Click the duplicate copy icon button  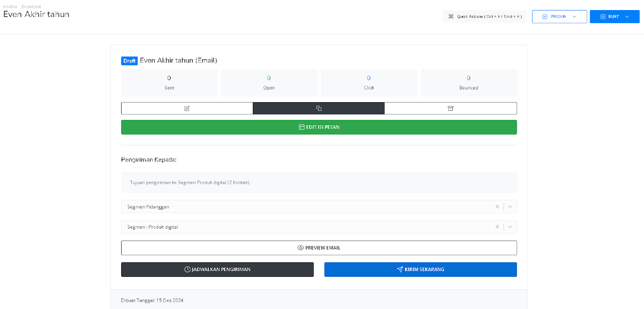click(x=318, y=108)
